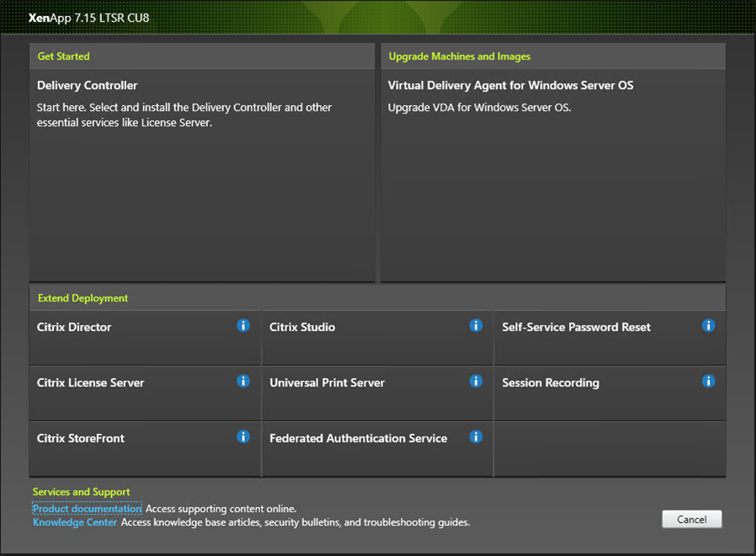756x556 pixels.
Task: Install Citrix Studio
Action: pyautogui.click(x=377, y=338)
